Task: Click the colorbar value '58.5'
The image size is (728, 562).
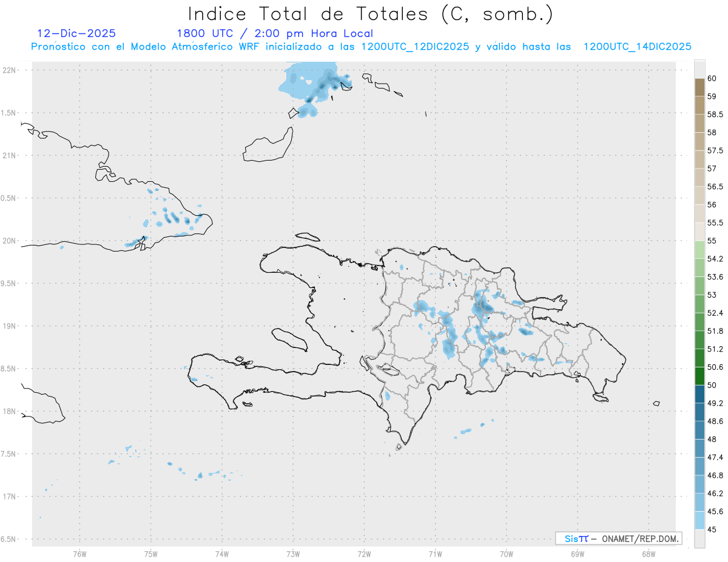Action: click(715, 114)
